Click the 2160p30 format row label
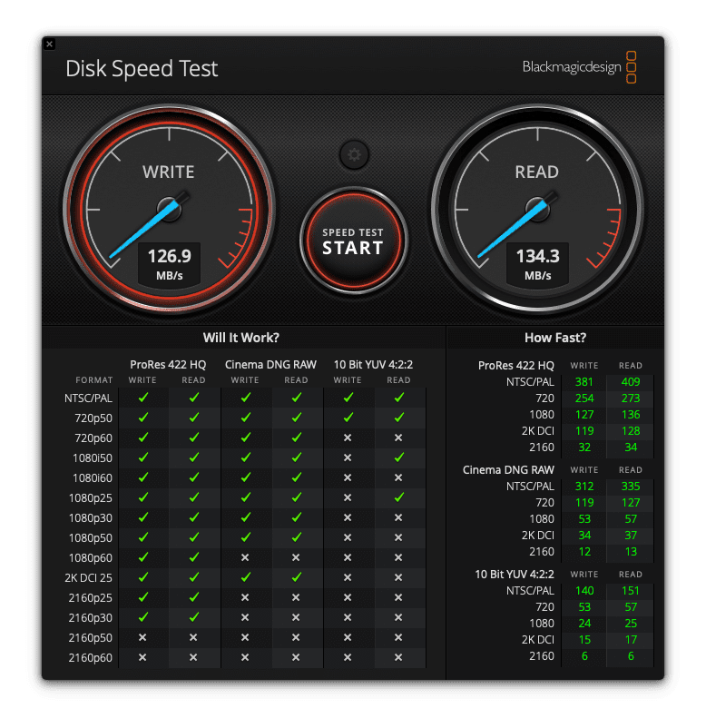 [91, 618]
